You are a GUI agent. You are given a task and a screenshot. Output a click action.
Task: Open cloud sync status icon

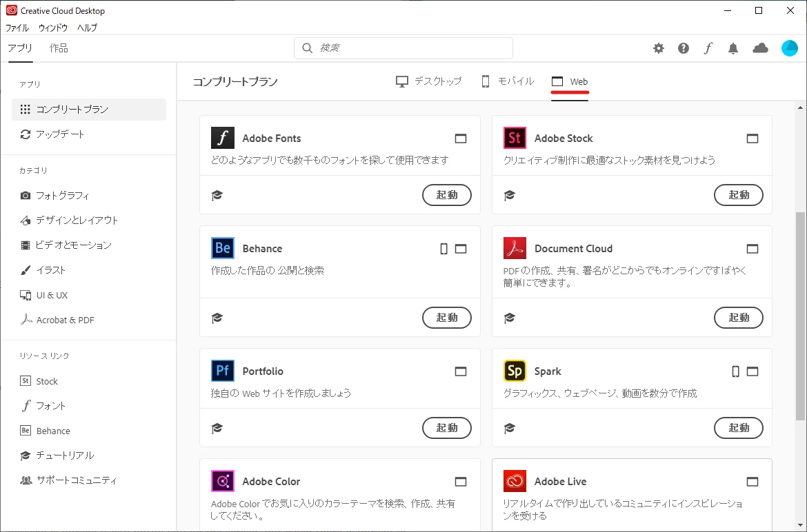click(x=760, y=48)
